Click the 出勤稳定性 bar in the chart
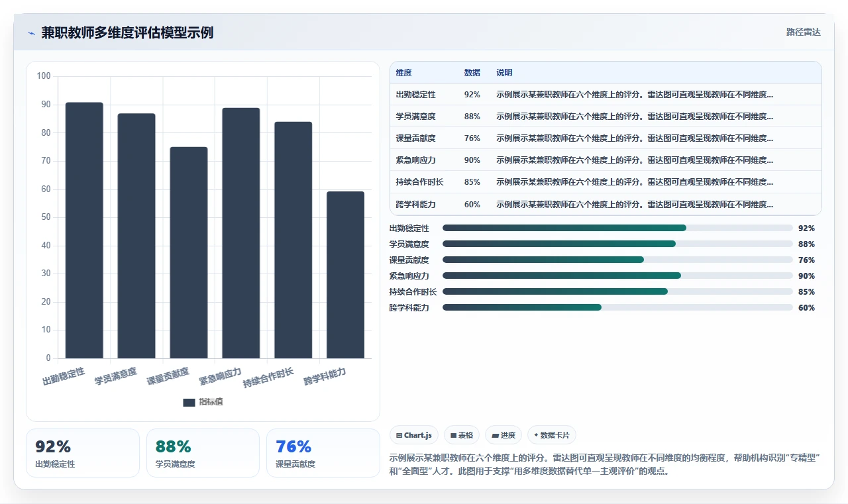The image size is (848, 504). coord(84,230)
